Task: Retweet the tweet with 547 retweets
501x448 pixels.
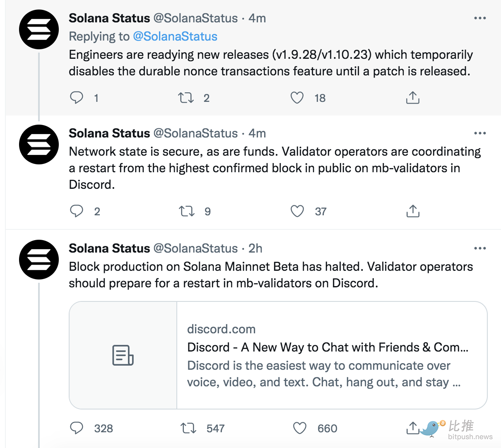Action: point(188,428)
